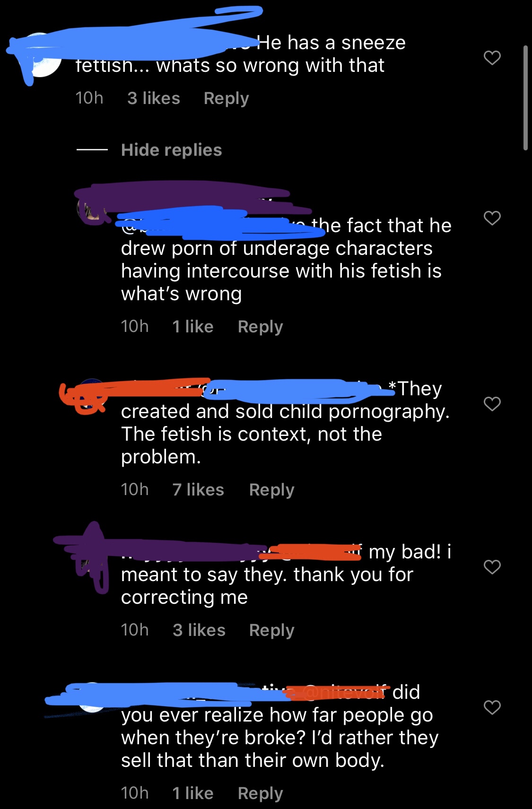View 1 like on 'what's wrong' reply
532x809 pixels.
[x=193, y=327]
